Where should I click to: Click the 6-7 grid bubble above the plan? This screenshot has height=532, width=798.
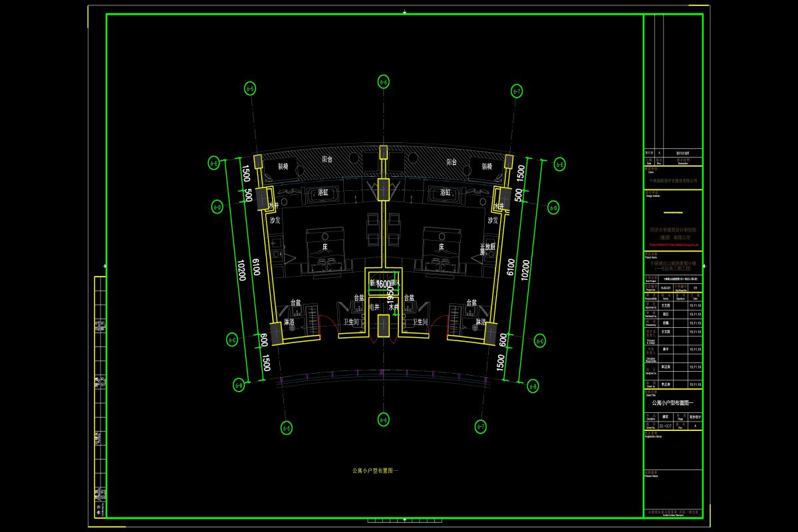click(x=517, y=90)
